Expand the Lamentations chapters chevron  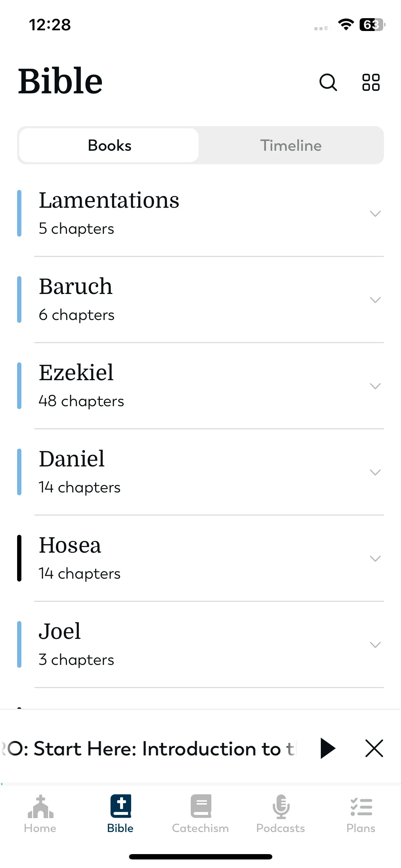(x=375, y=213)
